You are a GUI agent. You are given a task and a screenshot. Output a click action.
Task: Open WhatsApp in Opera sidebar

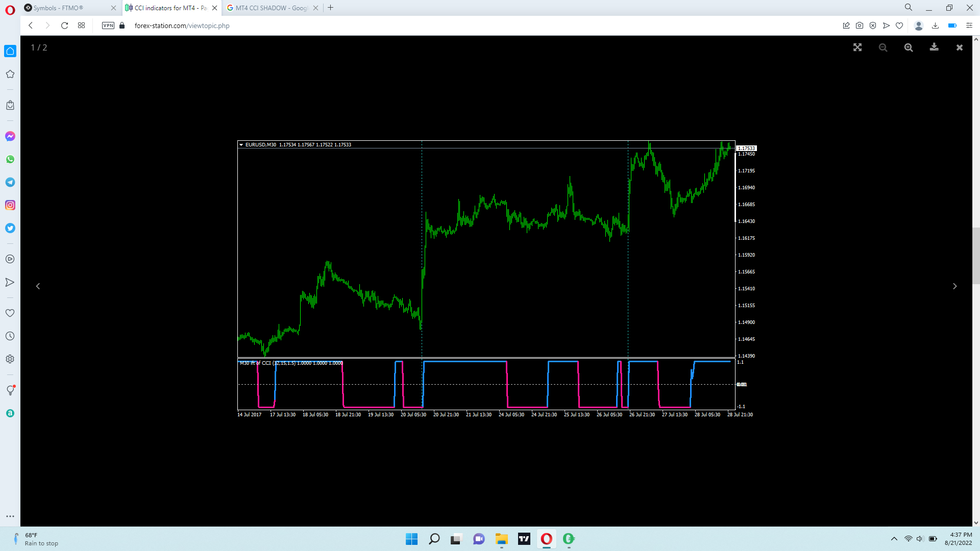[x=10, y=159]
